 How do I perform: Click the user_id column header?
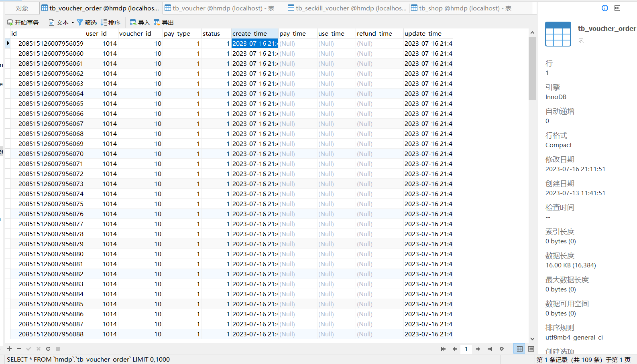101,33
